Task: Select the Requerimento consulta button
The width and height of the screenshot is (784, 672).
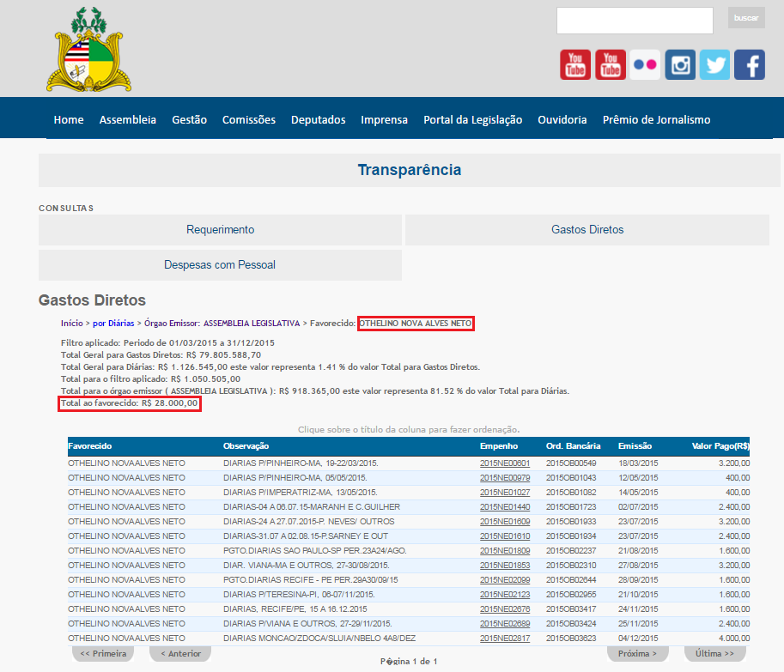Action: [220, 230]
